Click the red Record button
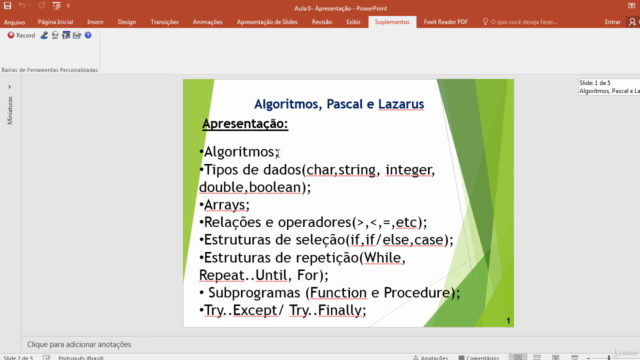 click(21, 36)
